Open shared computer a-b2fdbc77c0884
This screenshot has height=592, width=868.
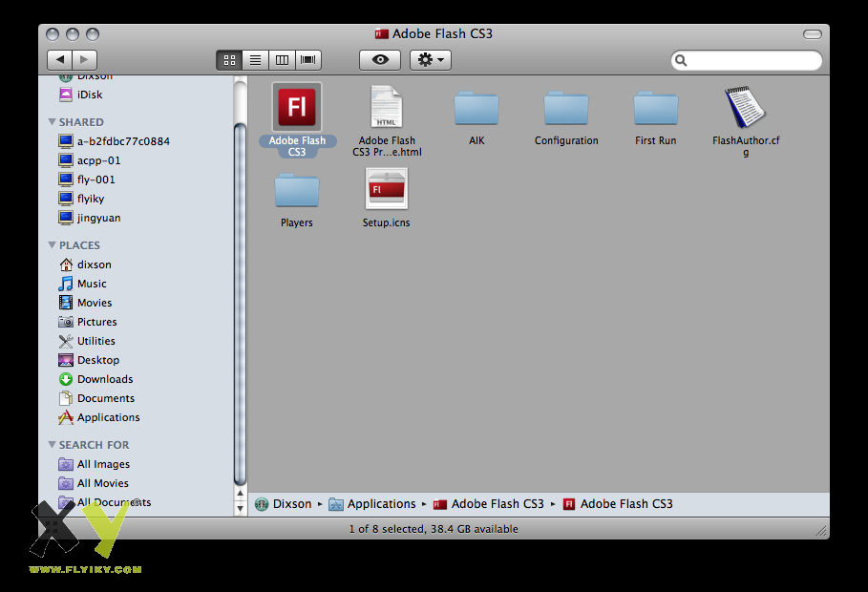pos(114,141)
